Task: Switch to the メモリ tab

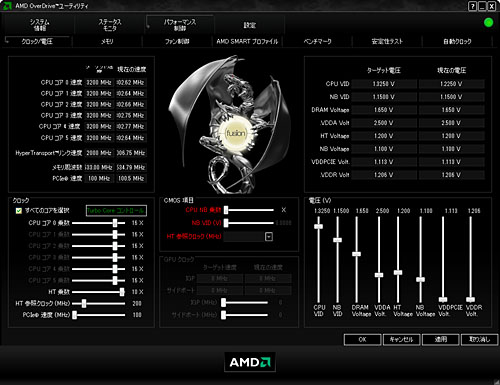Action: point(107,41)
